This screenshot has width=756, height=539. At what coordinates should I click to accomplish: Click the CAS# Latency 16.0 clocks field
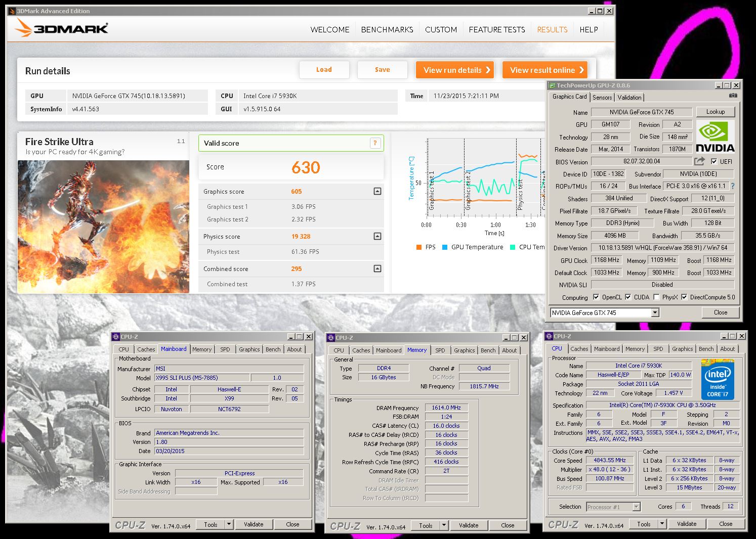point(446,426)
